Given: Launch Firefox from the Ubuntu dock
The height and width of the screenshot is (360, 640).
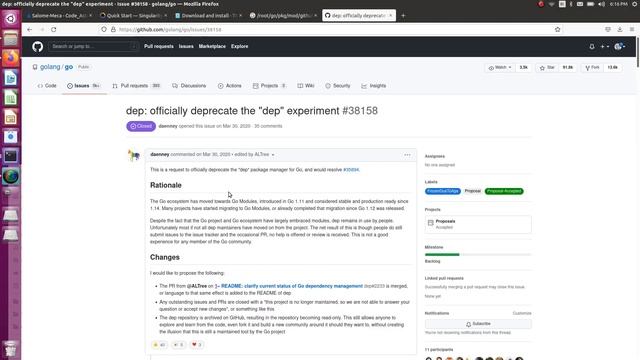Looking at the screenshot, I should pos(11,58).
